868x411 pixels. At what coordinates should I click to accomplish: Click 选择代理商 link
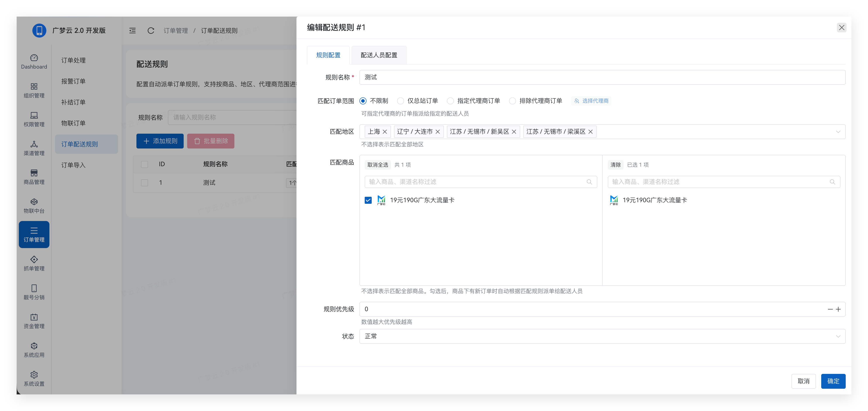click(x=591, y=101)
